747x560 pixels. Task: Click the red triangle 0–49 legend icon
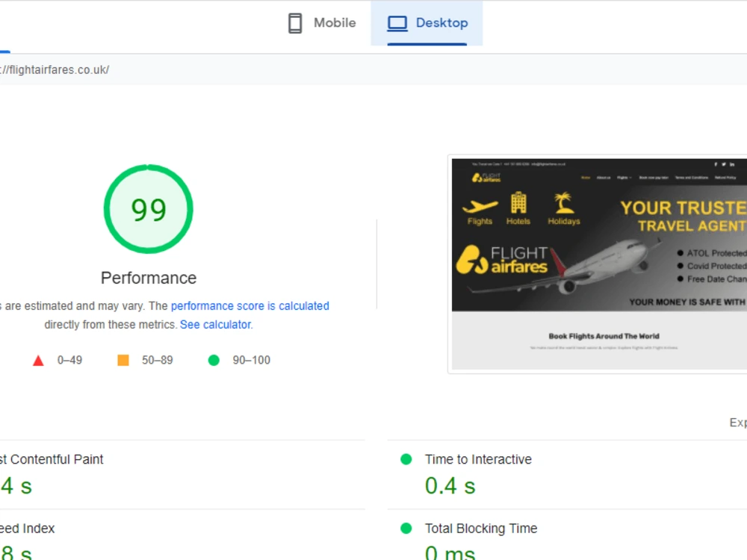pos(38,361)
